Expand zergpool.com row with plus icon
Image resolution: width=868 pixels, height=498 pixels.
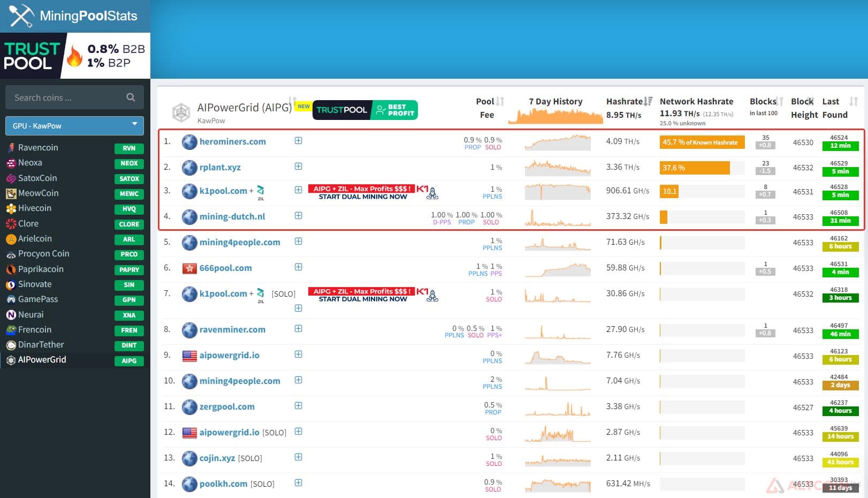coord(299,406)
